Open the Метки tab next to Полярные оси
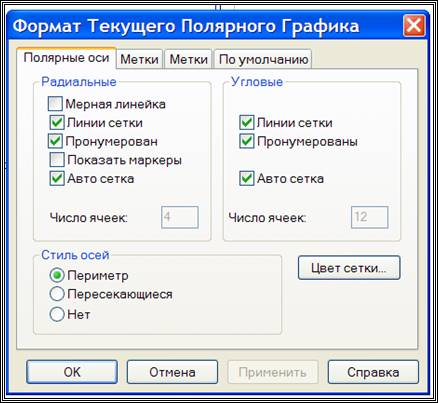 point(139,59)
